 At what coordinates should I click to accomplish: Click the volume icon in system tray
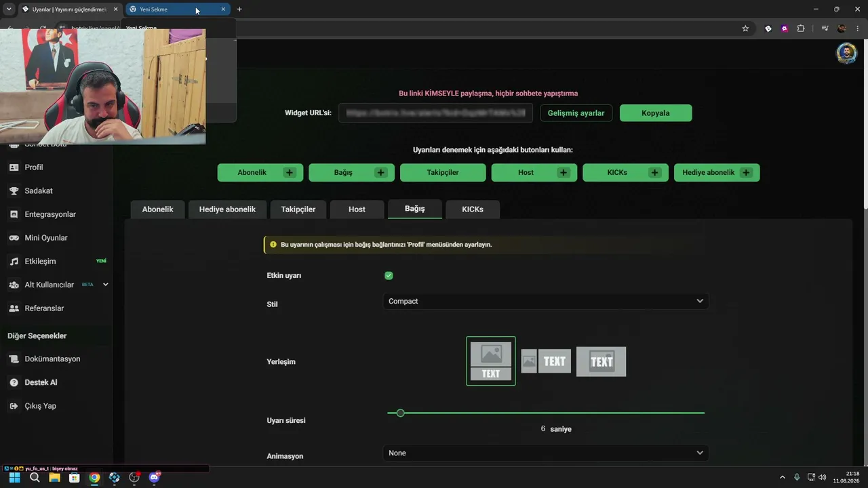pos(823,477)
